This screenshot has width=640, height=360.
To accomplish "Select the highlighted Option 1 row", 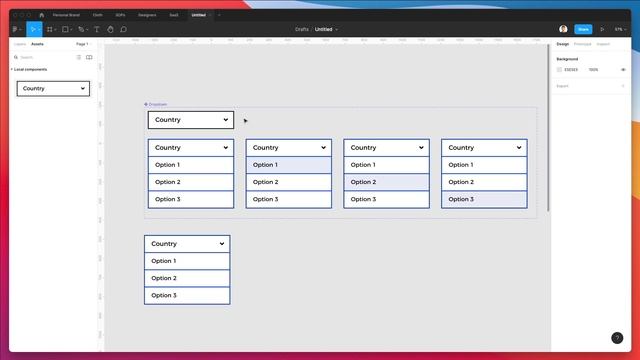I will (x=289, y=165).
